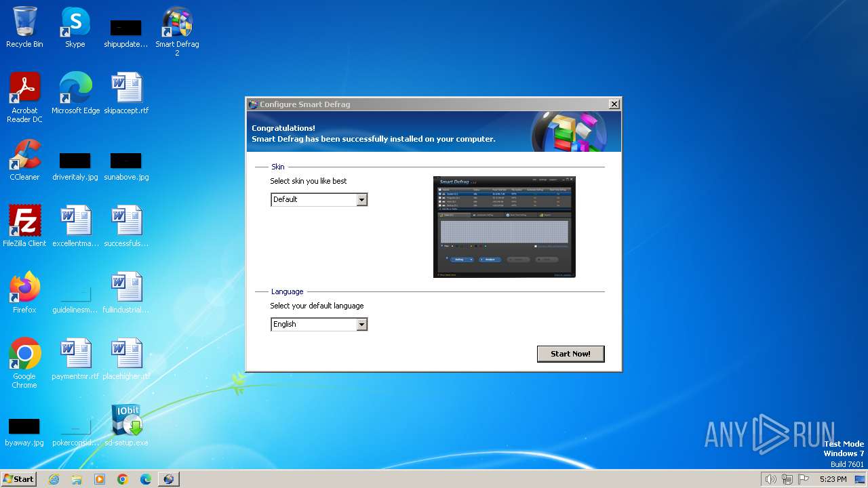The width and height of the screenshot is (868, 488).
Task: Select sunabove.jpg image file
Action: (126, 165)
